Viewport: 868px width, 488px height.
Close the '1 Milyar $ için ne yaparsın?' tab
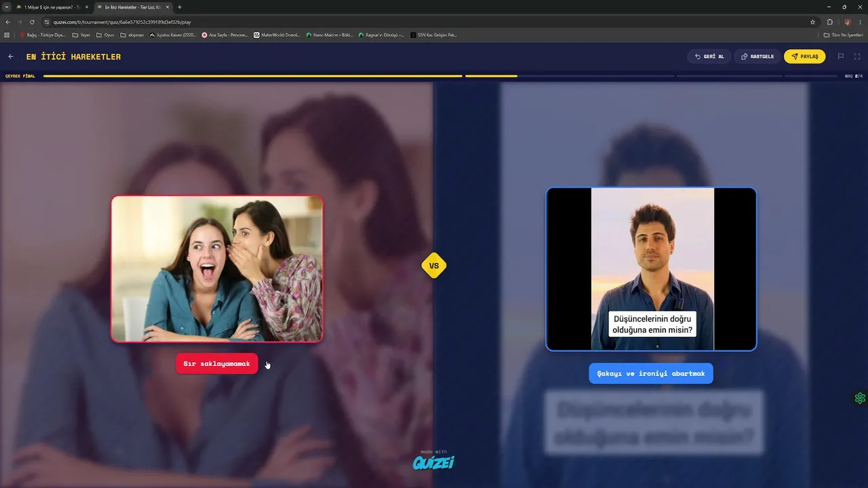[86, 7]
